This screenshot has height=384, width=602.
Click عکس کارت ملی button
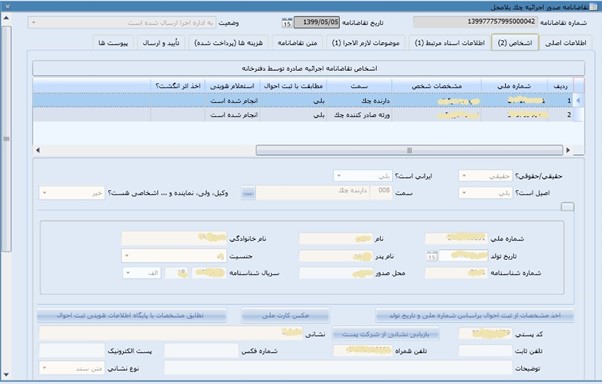(285, 316)
